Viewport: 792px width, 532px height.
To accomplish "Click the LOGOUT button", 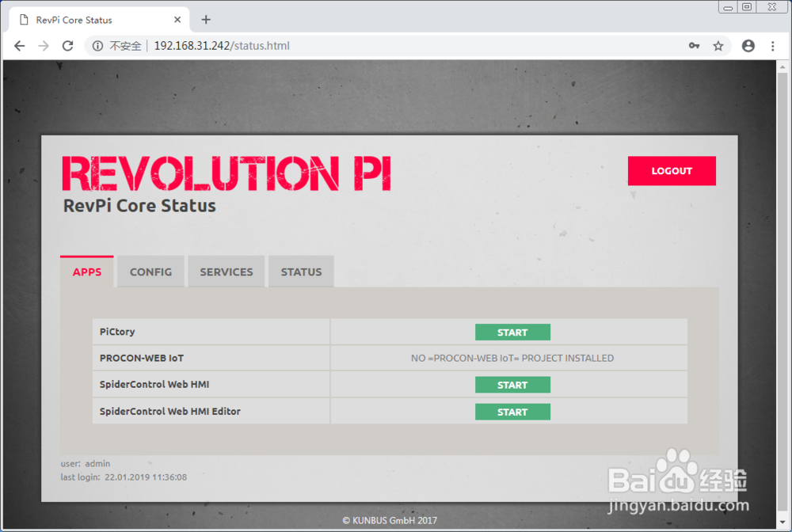I will point(672,170).
